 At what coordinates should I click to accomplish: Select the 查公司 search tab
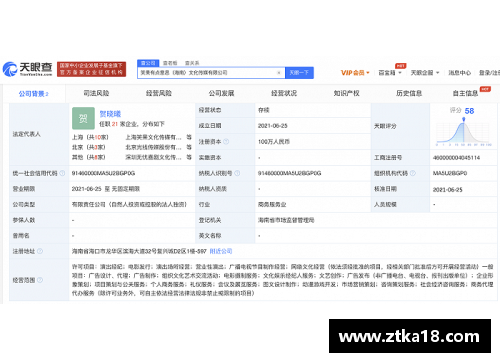point(148,63)
